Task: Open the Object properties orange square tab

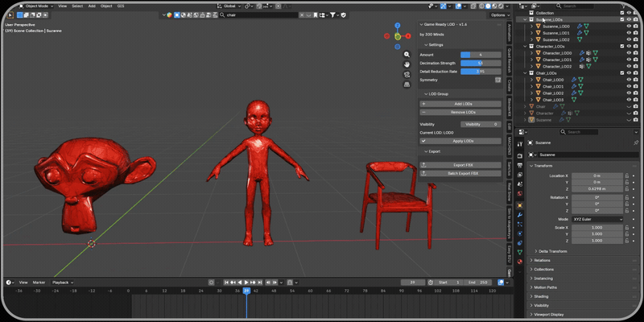Action: click(x=520, y=205)
